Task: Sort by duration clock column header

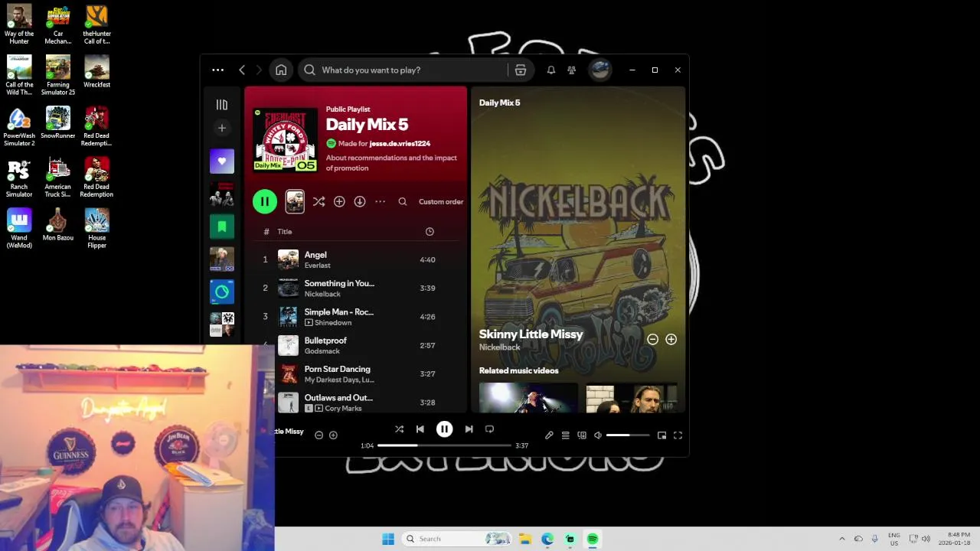Action: tap(430, 231)
